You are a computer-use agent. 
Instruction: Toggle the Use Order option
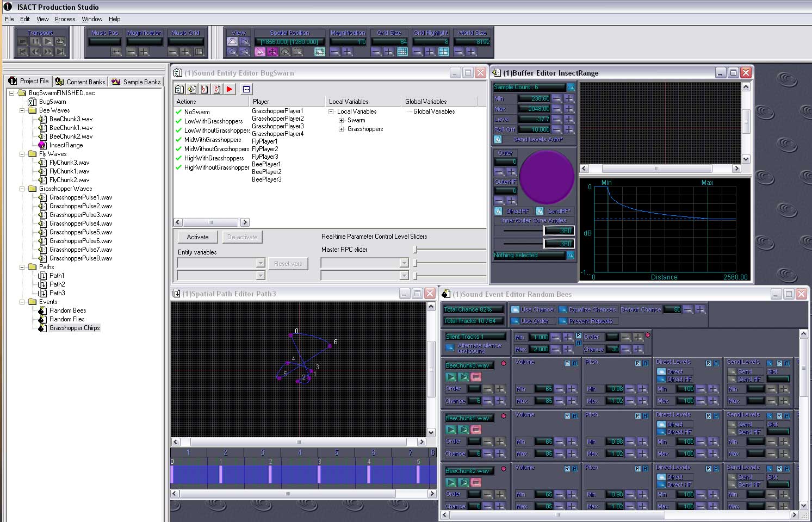[x=515, y=321]
